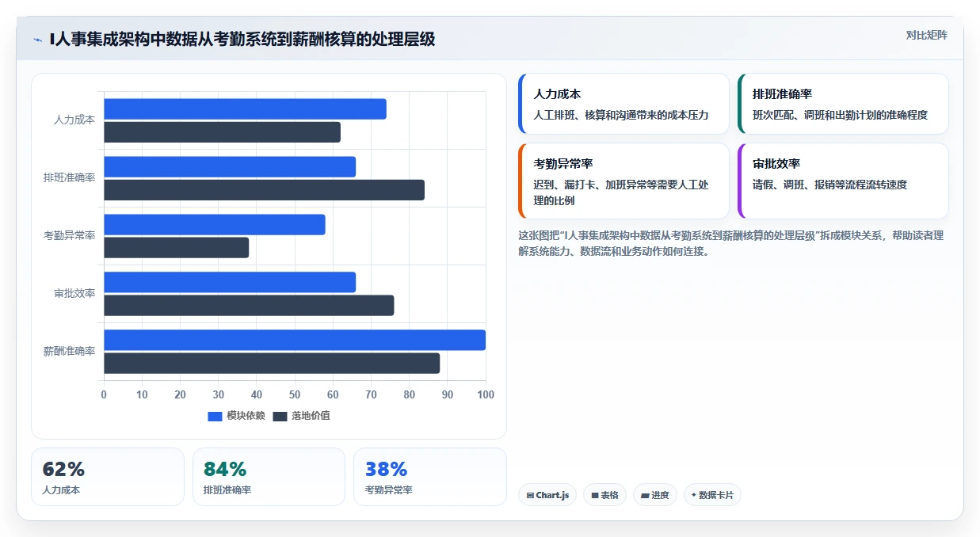The image size is (980, 537).
Task: Click the dark 人力成本 落地价值 bar
Action: (x=222, y=132)
